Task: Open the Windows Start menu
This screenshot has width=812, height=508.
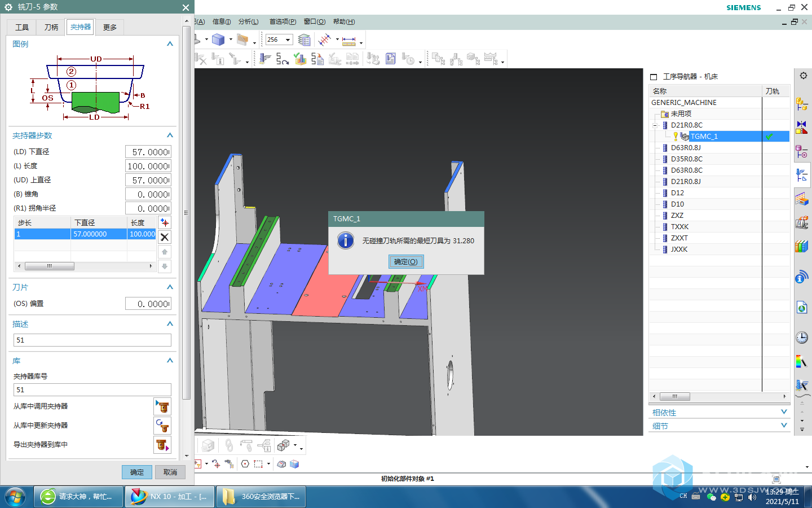Action: coord(15,497)
